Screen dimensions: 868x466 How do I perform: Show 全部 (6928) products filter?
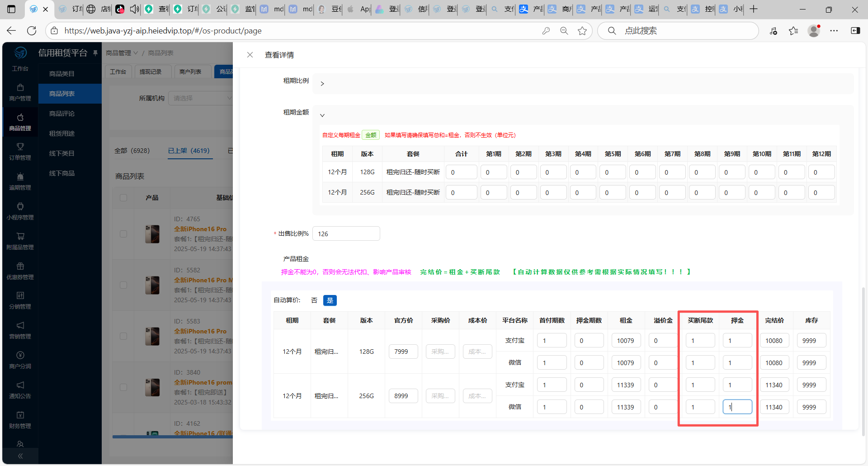(x=132, y=151)
